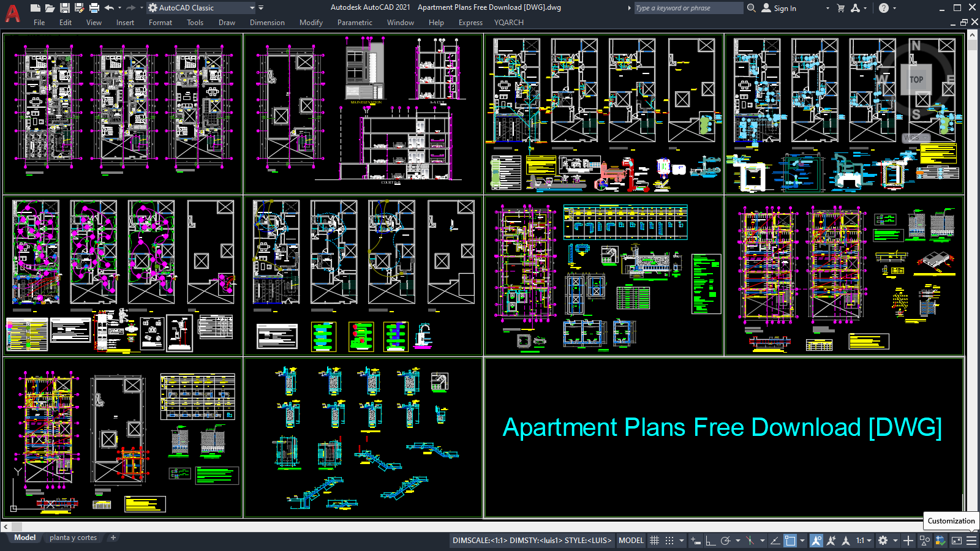Click the Redo arrow icon
Viewport: 980px width, 551px height.
[x=130, y=8]
